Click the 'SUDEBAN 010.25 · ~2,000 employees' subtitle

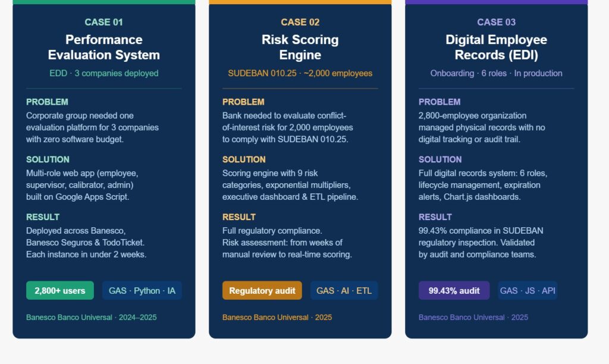(300, 73)
